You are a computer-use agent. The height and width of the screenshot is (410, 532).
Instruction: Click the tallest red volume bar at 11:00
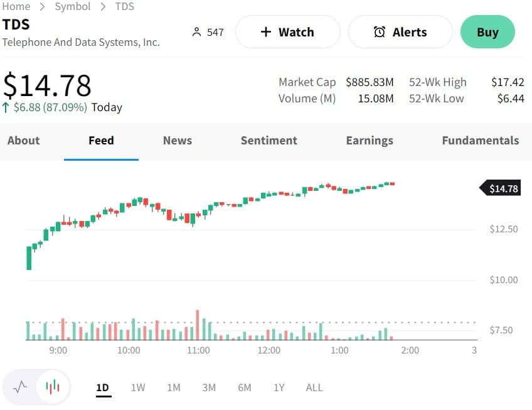[x=198, y=325]
